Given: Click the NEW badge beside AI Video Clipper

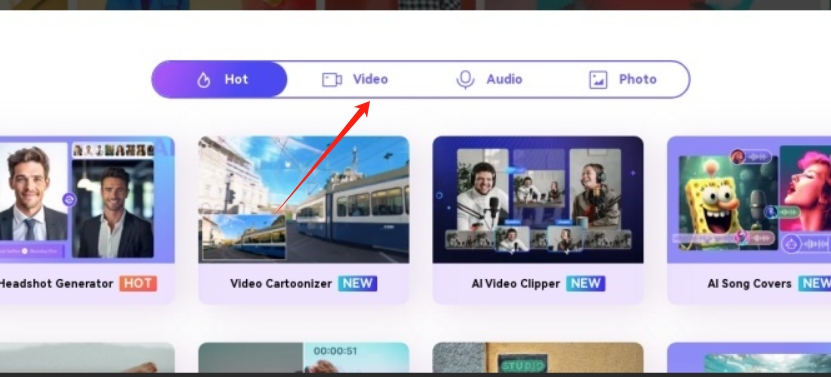Looking at the screenshot, I should (586, 284).
